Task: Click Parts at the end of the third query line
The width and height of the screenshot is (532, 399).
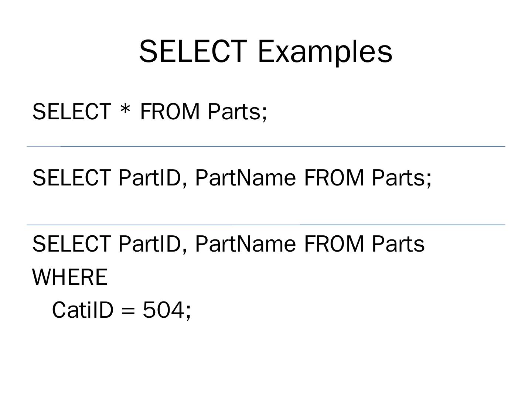Action: (398, 244)
